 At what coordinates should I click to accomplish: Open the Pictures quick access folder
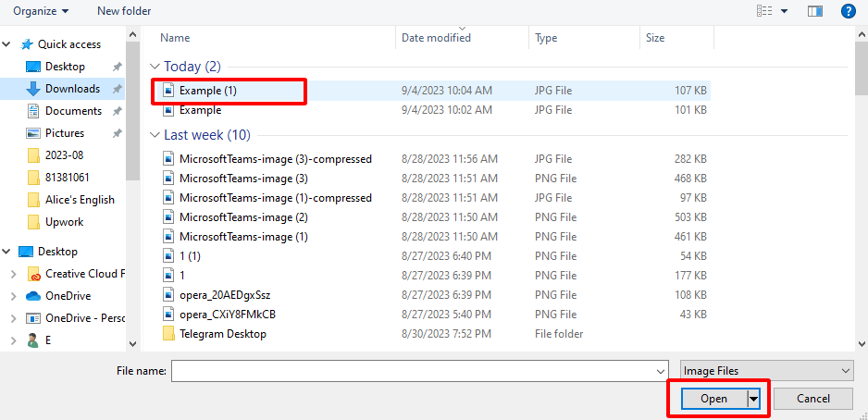coord(65,133)
